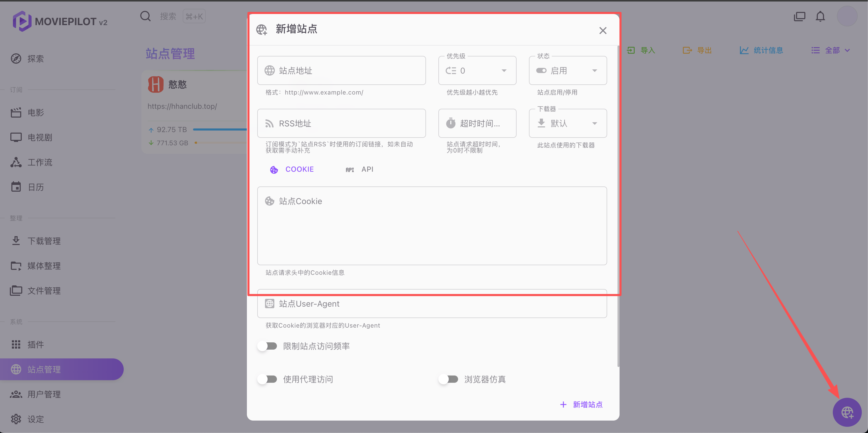Click the import (导入) icon
This screenshot has height=433, width=868.
631,50
